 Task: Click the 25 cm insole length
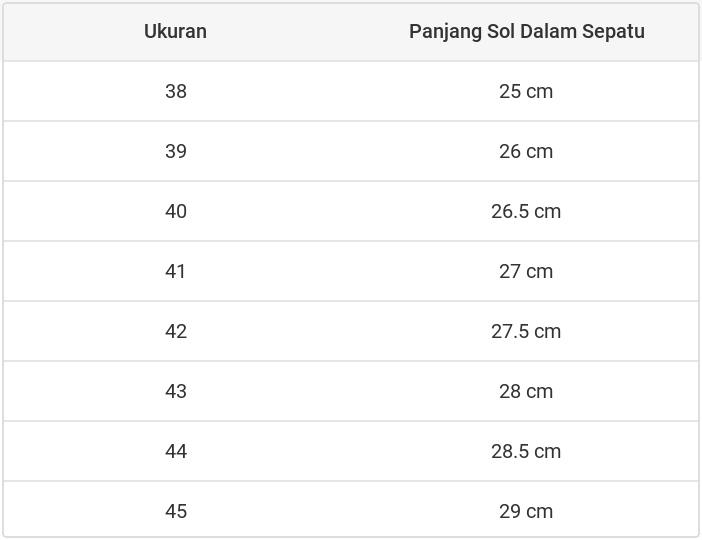(526, 91)
